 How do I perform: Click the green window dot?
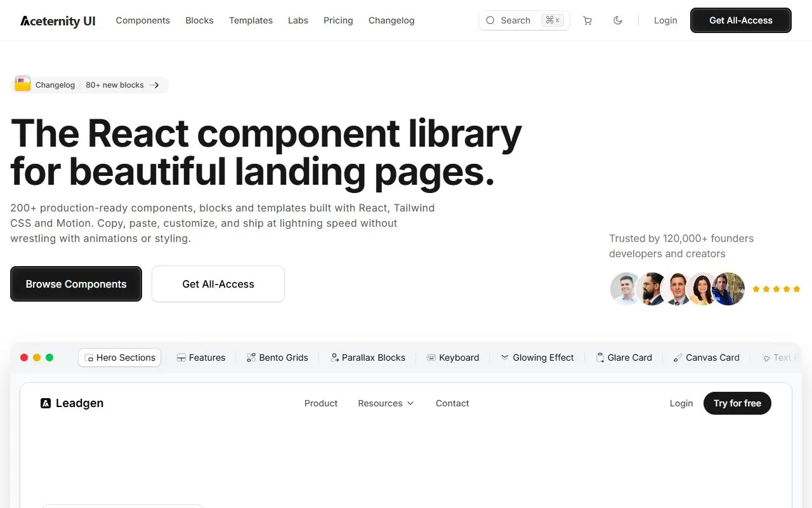pyautogui.click(x=49, y=358)
